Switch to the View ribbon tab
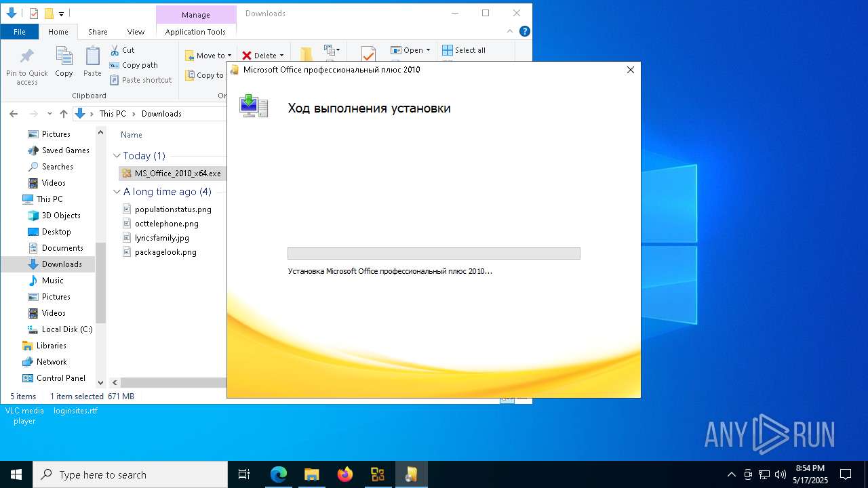This screenshot has width=868, height=488. click(136, 32)
